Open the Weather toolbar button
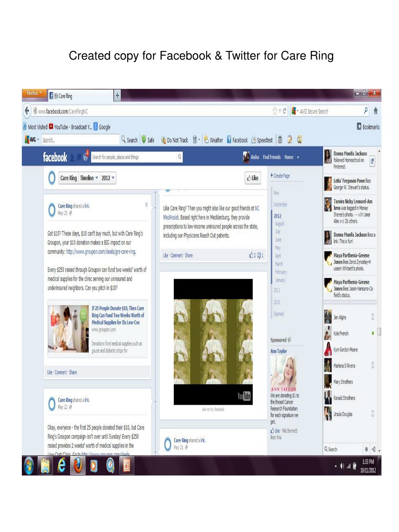399x532 pixels. point(214,140)
